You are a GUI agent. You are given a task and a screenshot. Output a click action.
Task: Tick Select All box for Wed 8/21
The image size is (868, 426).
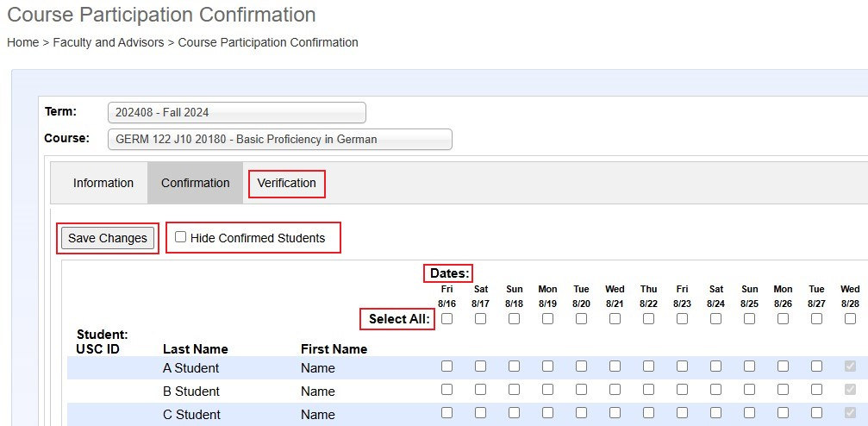pyautogui.click(x=615, y=318)
